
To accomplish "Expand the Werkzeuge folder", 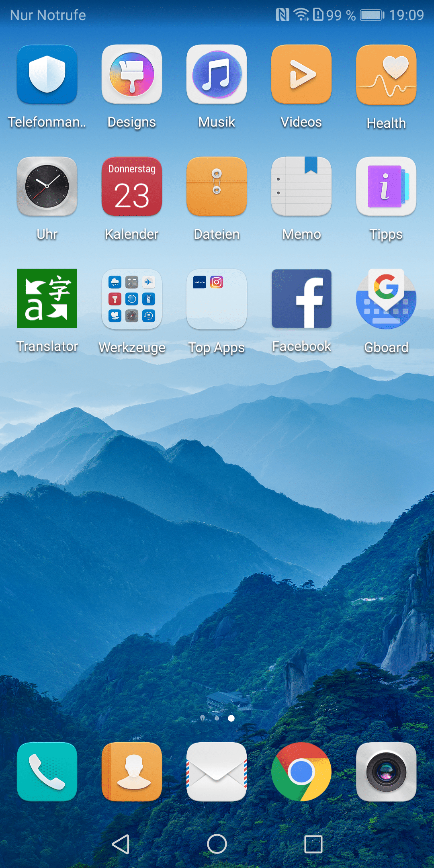I will click(132, 299).
